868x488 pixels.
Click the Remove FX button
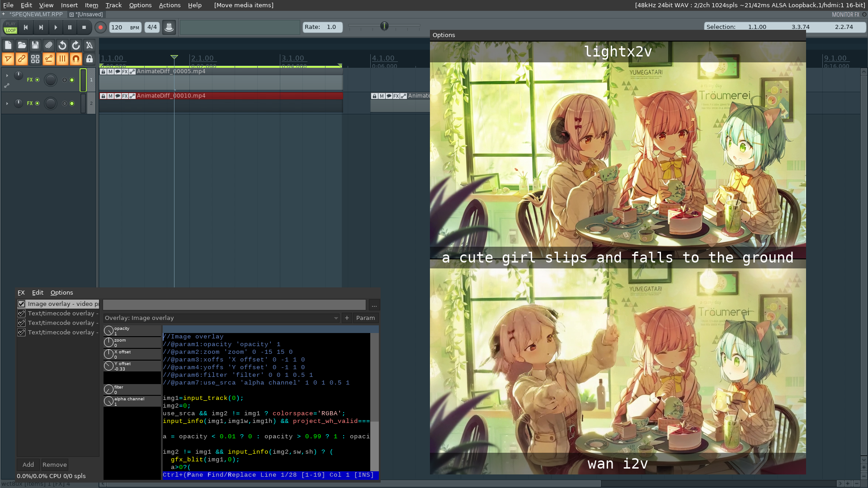tap(54, 465)
